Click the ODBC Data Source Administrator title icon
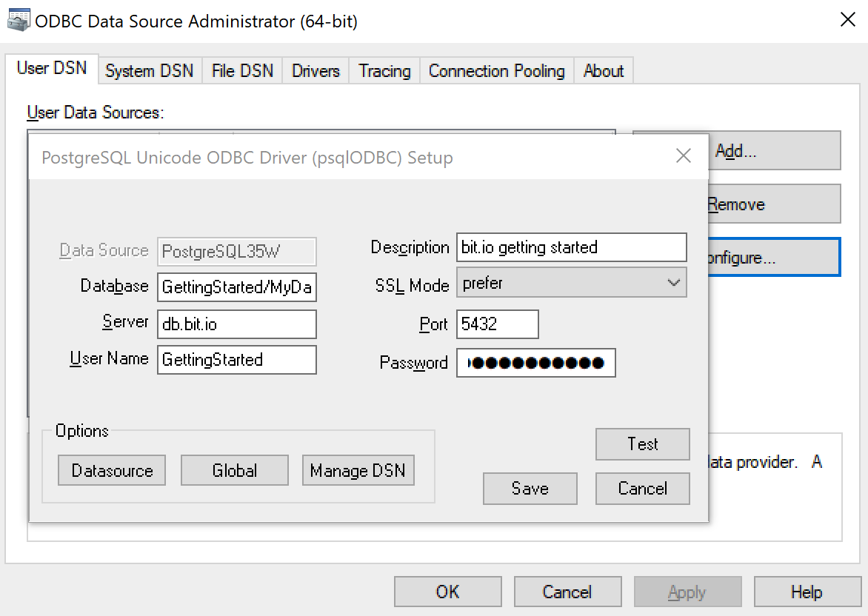The height and width of the screenshot is (616, 868). [x=19, y=21]
